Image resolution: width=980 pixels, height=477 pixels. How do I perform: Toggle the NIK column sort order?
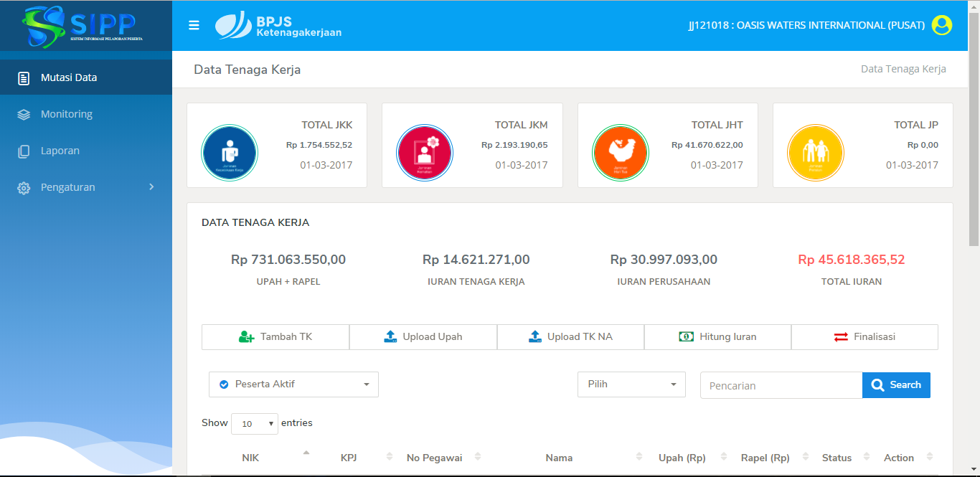click(306, 453)
